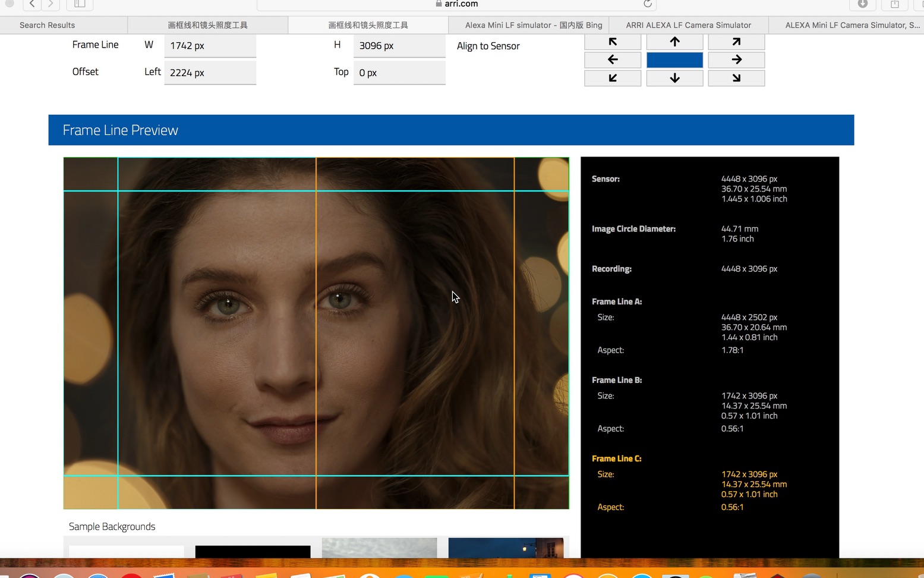Select the black sample background
The height and width of the screenshot is (578, 924).
point(253,552)
